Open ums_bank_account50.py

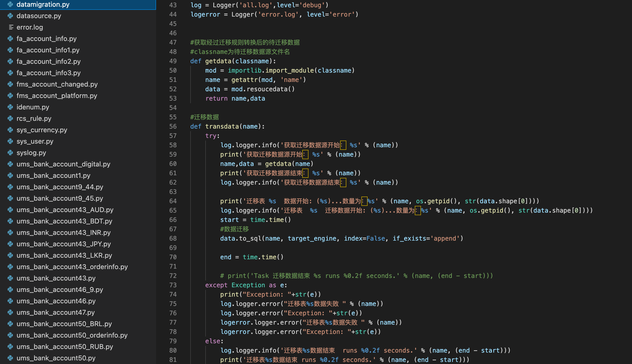(x=78, y=358)
